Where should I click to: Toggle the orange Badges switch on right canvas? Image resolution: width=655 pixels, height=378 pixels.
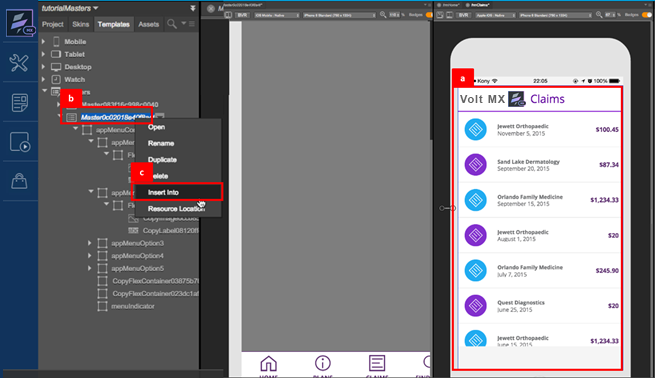pyautogui.click(x=647, y=15)
